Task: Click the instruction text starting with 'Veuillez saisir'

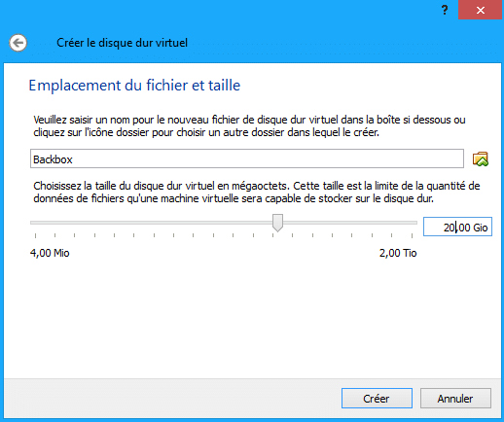Action: point(249,126)
